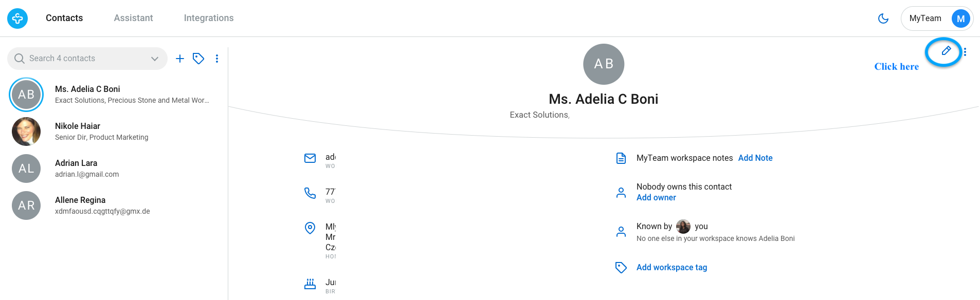This screenshot has height=300, width=980.
Task: Switch to the Integrations tab
Action: click(x=209, y=18)
